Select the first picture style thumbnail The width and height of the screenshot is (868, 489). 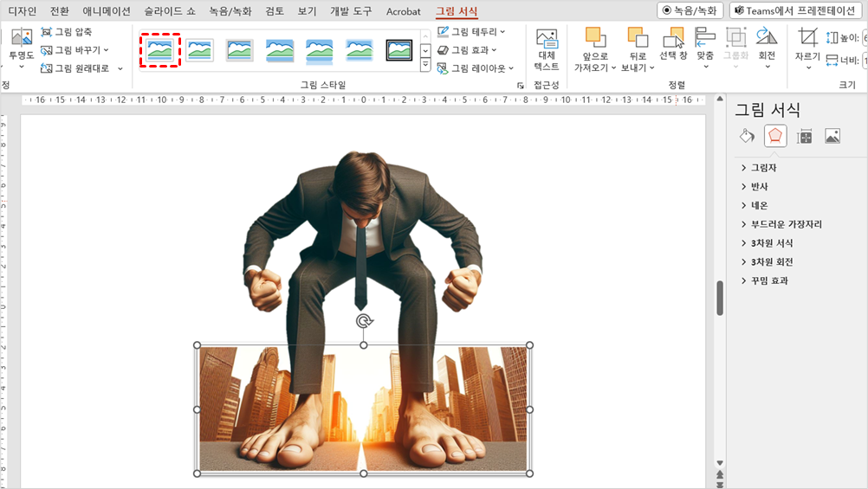click(x=160, y=50)
